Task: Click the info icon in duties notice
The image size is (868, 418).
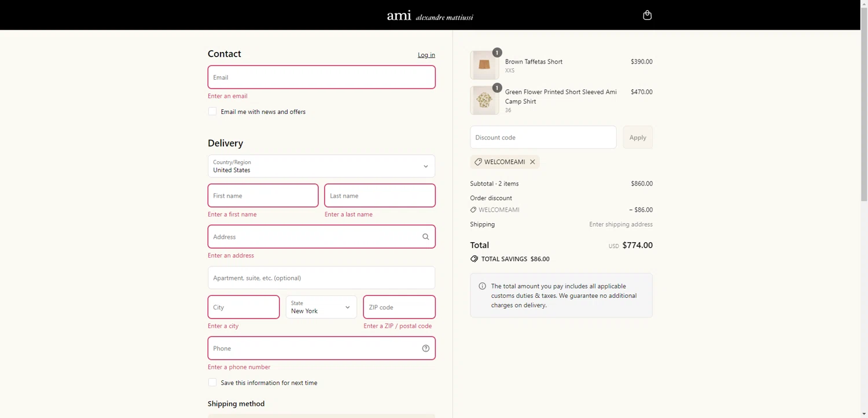Action: (x=482, y=286)
